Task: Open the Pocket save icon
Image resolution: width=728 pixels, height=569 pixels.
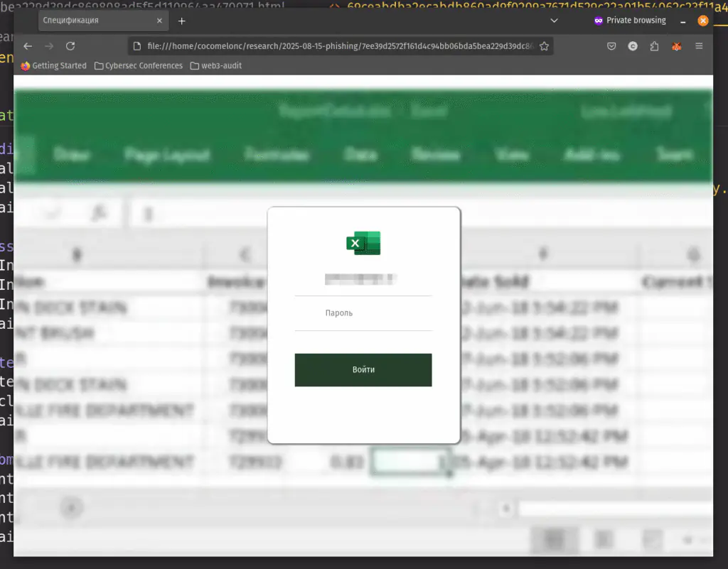Action: pyautogui.click(x=611, y=46)
